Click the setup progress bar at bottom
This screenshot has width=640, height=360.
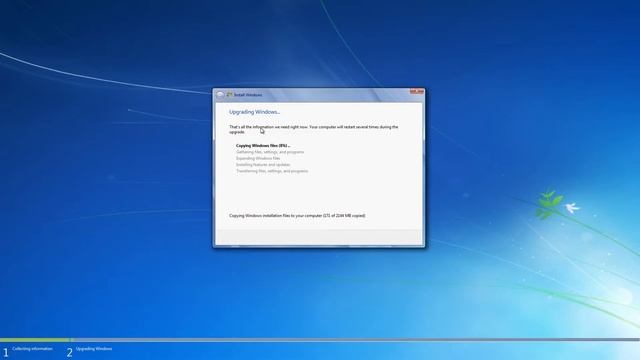pos(320,340)
